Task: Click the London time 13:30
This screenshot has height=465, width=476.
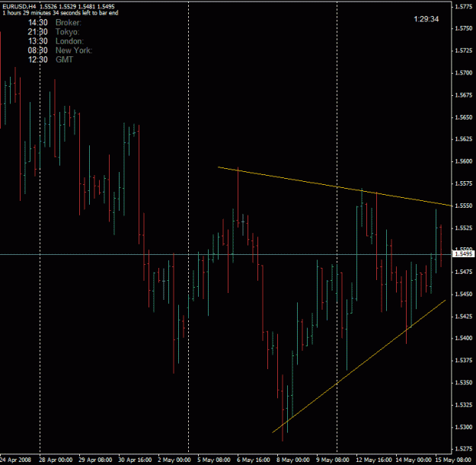Action: point(38,41)
